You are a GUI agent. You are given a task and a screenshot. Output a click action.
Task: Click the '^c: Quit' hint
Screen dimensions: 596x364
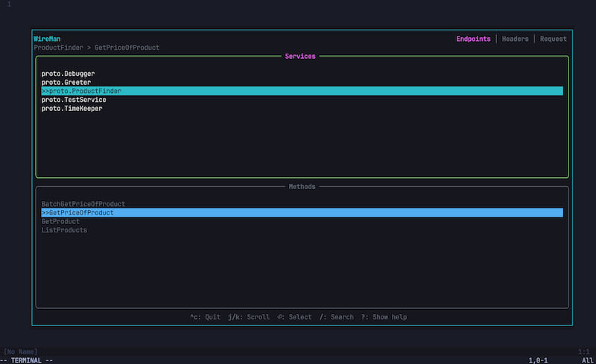pyautogui.click(x=205, y=317)
